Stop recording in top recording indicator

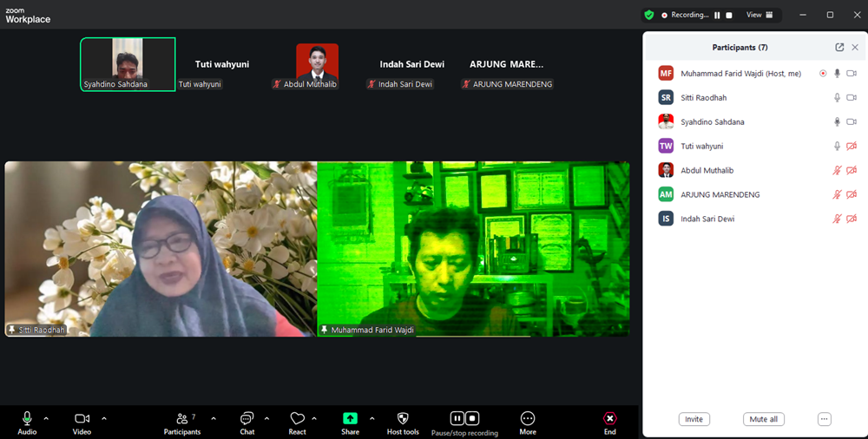click(x=729, y=16)
